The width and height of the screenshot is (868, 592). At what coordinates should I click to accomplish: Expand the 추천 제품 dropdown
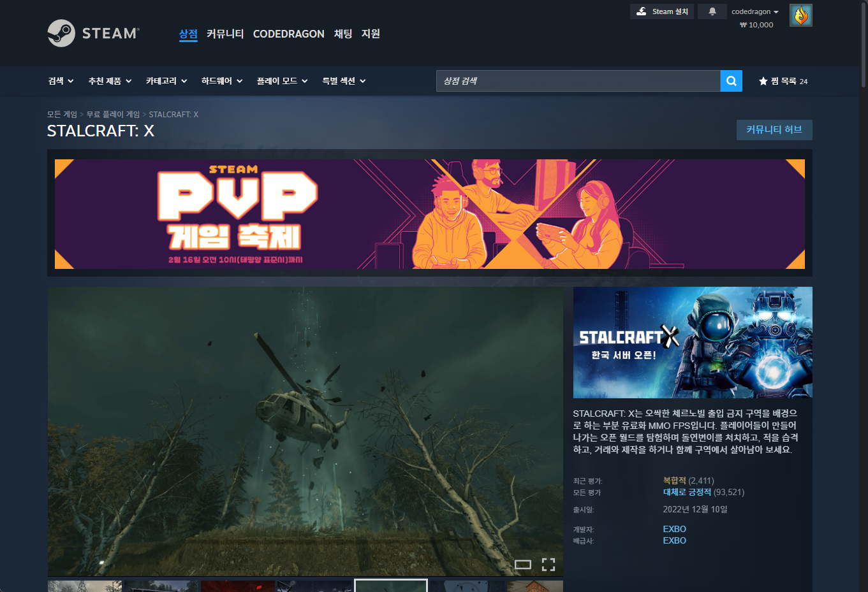[x=110, y=81]
